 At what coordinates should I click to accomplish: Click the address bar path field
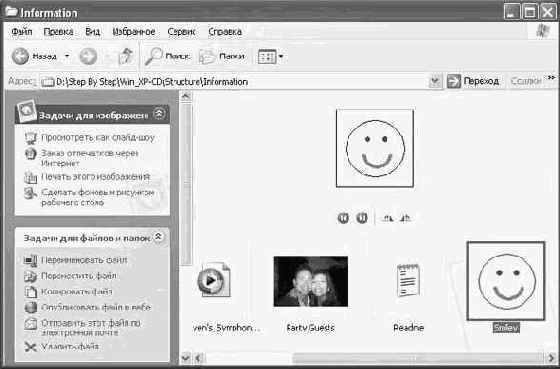234,82
